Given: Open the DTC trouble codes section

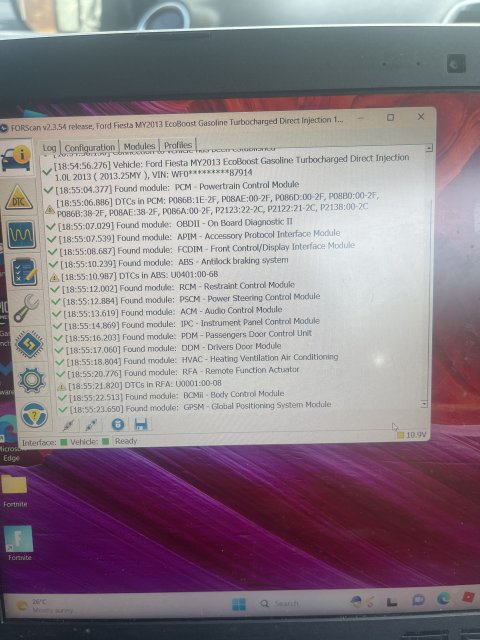Looking at the screenshot, I should click(x=19, y=198).
